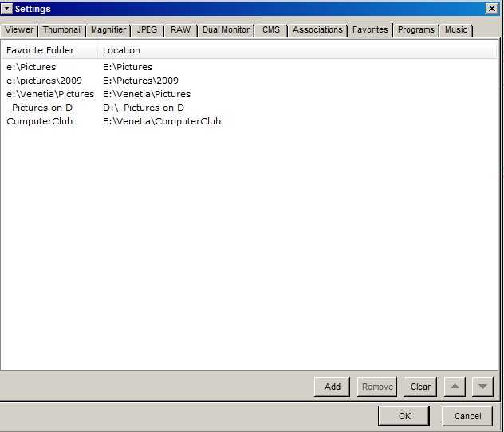Viewport: 504px width, 432px height.
Task: Click the Add button
Action: click(x=332, y=387)
